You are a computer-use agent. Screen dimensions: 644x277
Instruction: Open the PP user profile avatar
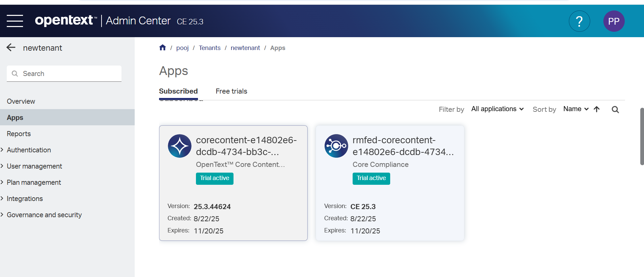tap(614, 21)
